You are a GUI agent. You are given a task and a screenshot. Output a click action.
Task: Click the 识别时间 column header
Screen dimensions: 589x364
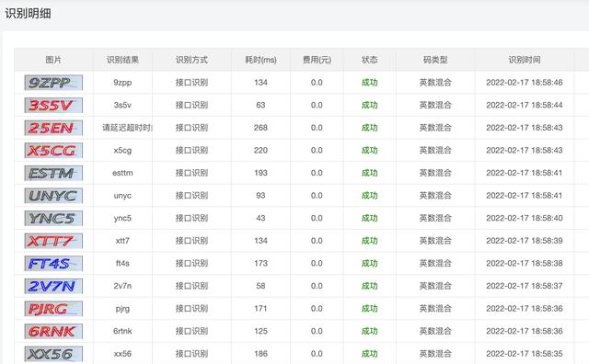click(x=525, y=60)
